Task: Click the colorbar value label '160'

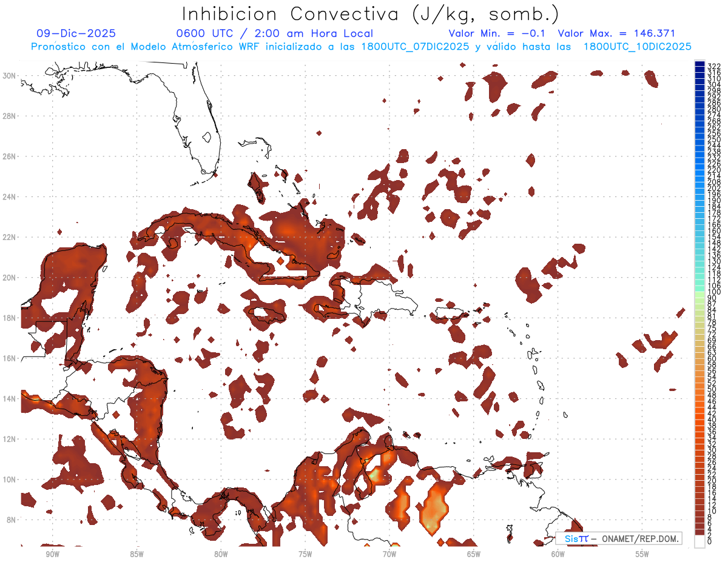Action: pos(714,230)
